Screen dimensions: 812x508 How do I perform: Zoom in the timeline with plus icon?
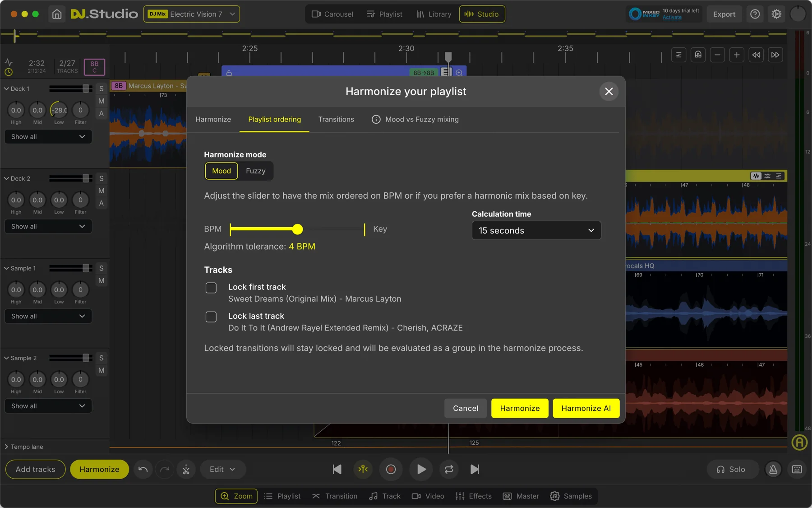tap(737, 55)
